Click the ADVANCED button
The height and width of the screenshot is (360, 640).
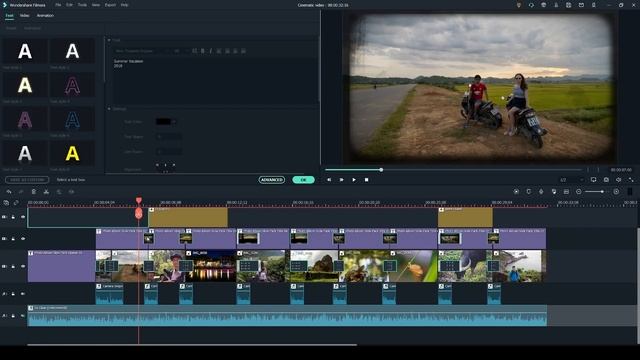pyautogui.click(x=271, y=180)
